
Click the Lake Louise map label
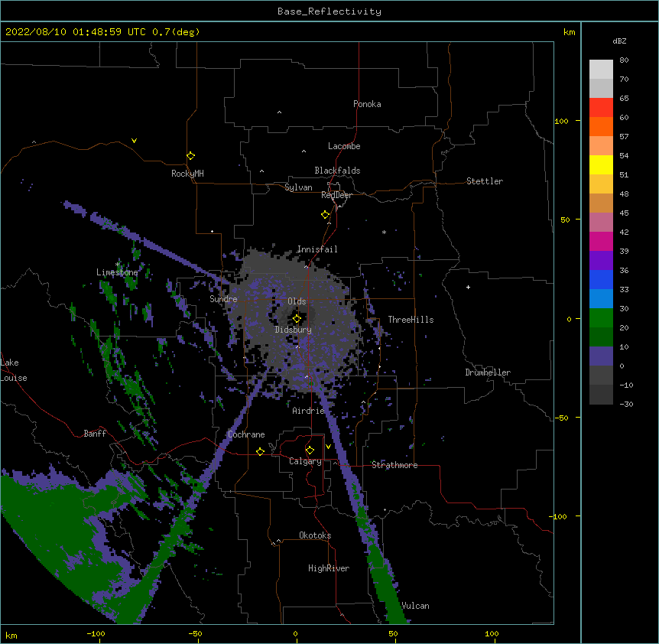click(14, 370)
